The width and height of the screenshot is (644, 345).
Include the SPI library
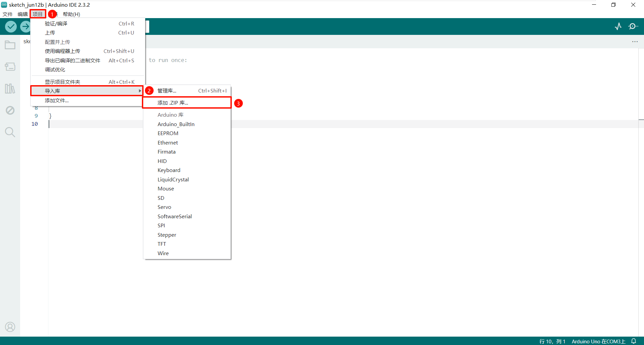point(187,225)
